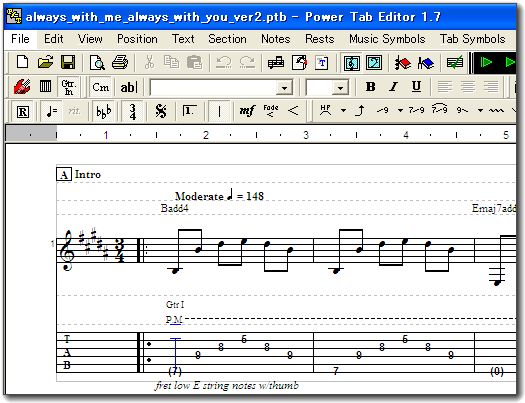
Task: Click the P.M. palm mute marking
Action: (x=174, y=320)
